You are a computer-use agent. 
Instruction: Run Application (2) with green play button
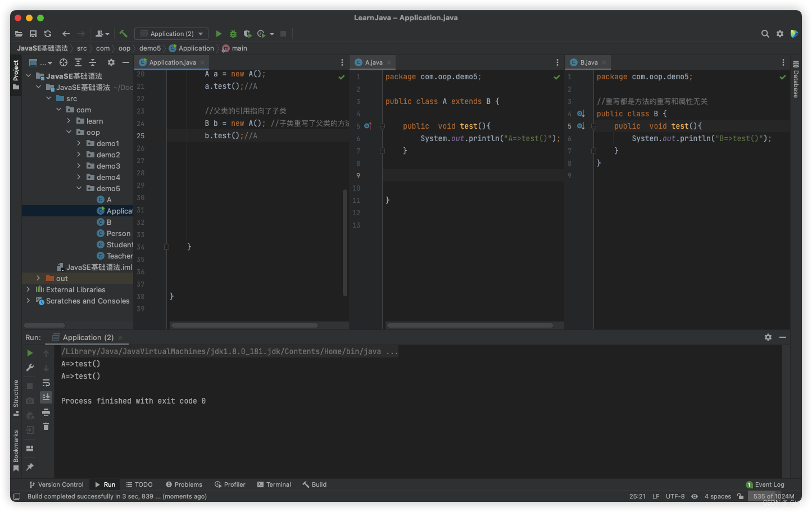219,34
